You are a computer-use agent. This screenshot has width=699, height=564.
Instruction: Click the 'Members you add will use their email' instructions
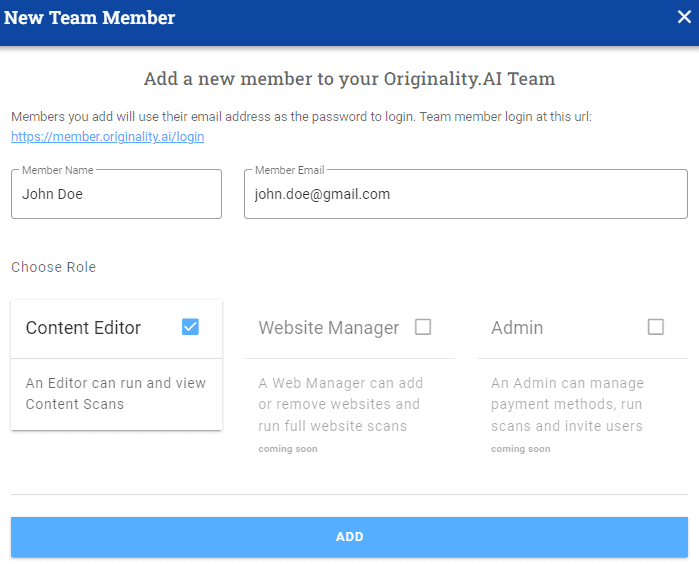(x=301, y=117)
